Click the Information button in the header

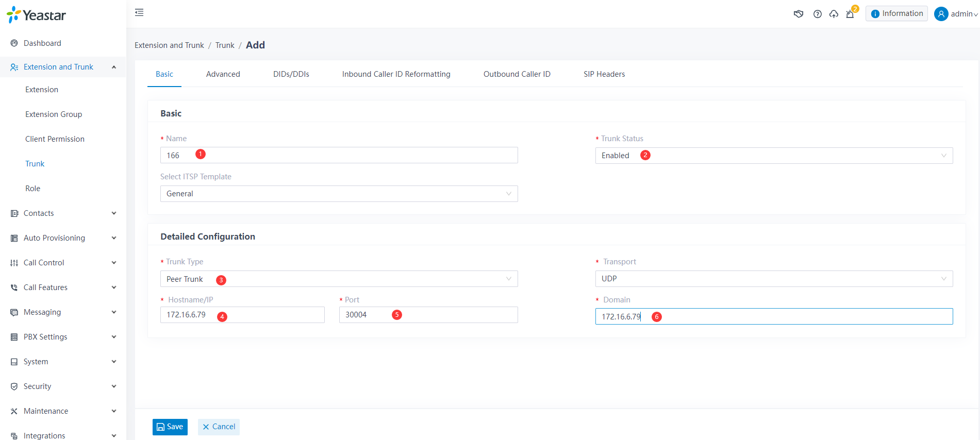[x=896, y=13]
